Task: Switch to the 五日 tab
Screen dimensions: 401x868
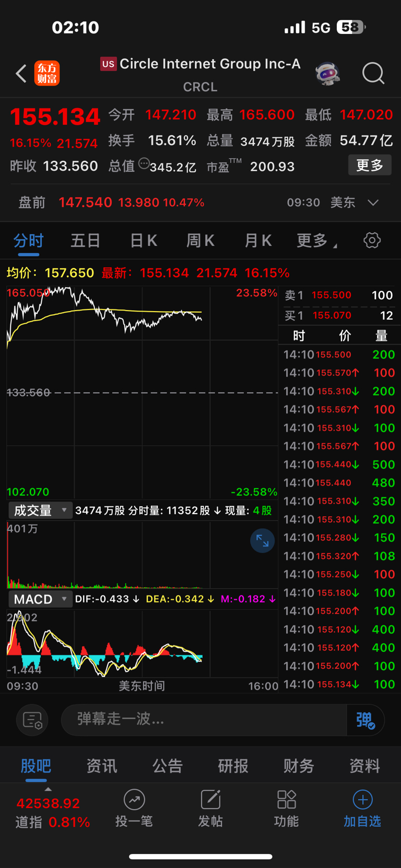Action: click(x=86, y=241)
